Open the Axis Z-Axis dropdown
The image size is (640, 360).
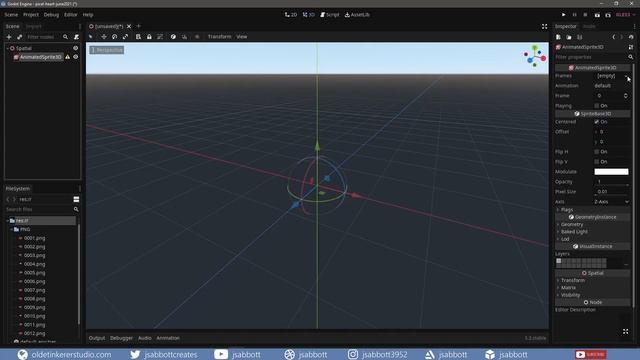tap(611, 202)
